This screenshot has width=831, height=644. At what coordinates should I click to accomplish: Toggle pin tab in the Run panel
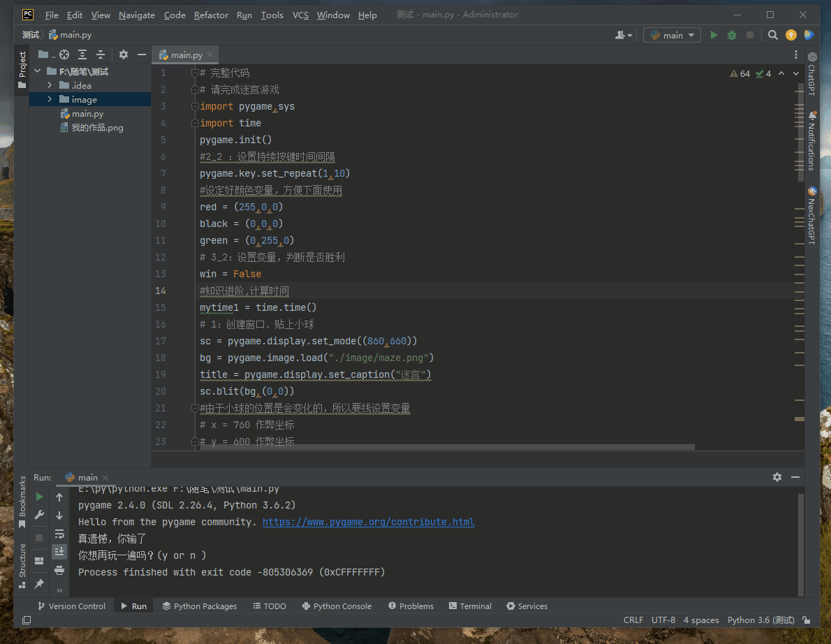pos(39,583)
